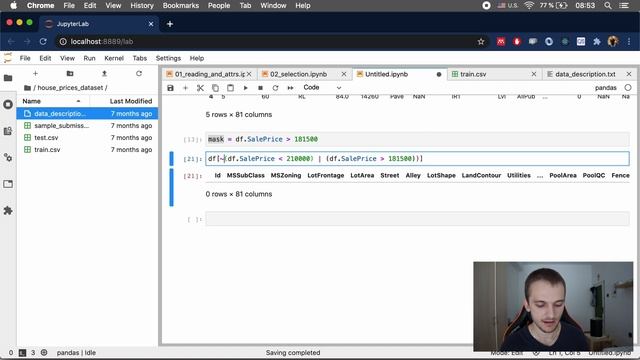Paste cells from clipboard icon
The image size is (640, 360).
pyautogui.click(x=230, y=88)
